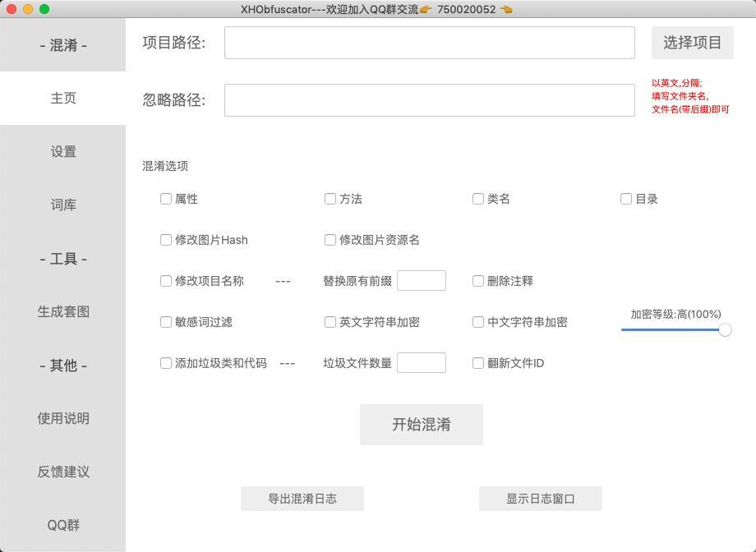The height and width of the screenshot is (552, 756).
Task: Enable the 方法 obfuscation checkbox
Action: (330, 198)
